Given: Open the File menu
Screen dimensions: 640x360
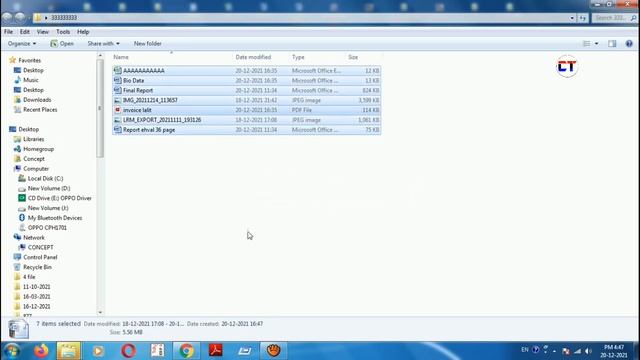Looking at the screenshot, I should (x=8, y=32).
